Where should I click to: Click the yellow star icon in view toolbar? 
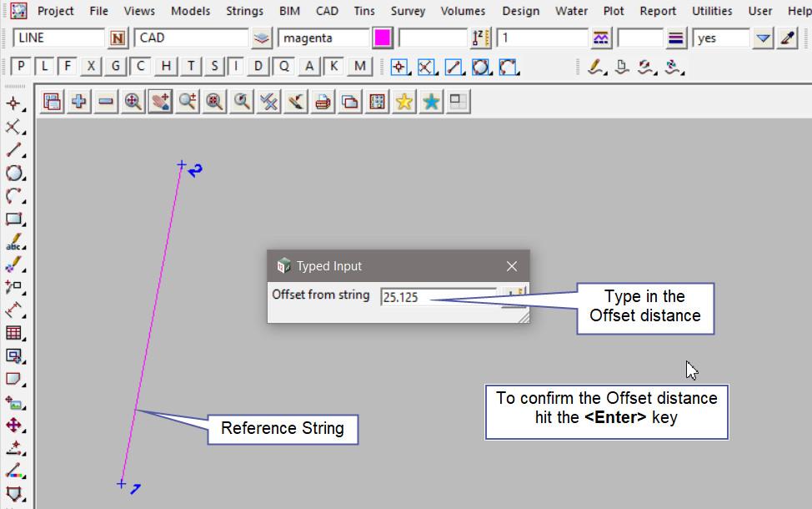click(x=404, y=102)
